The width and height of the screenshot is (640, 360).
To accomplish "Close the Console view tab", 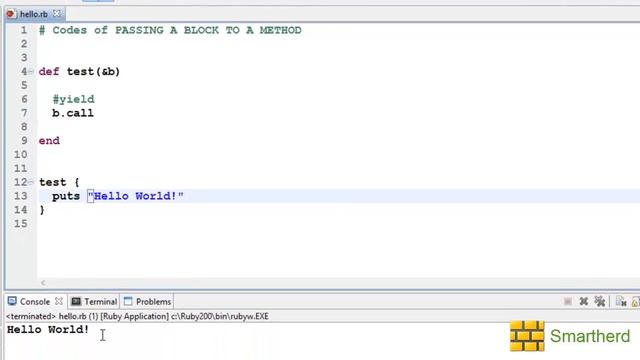I will point(59,301).
